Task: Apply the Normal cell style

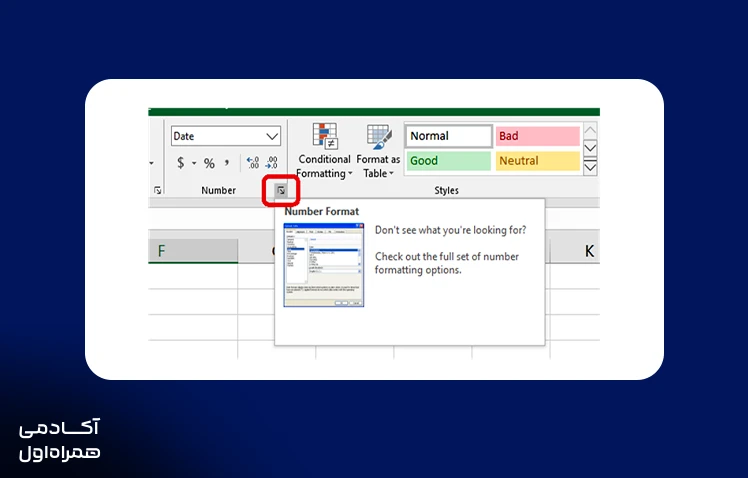Action: coord(448,136)
